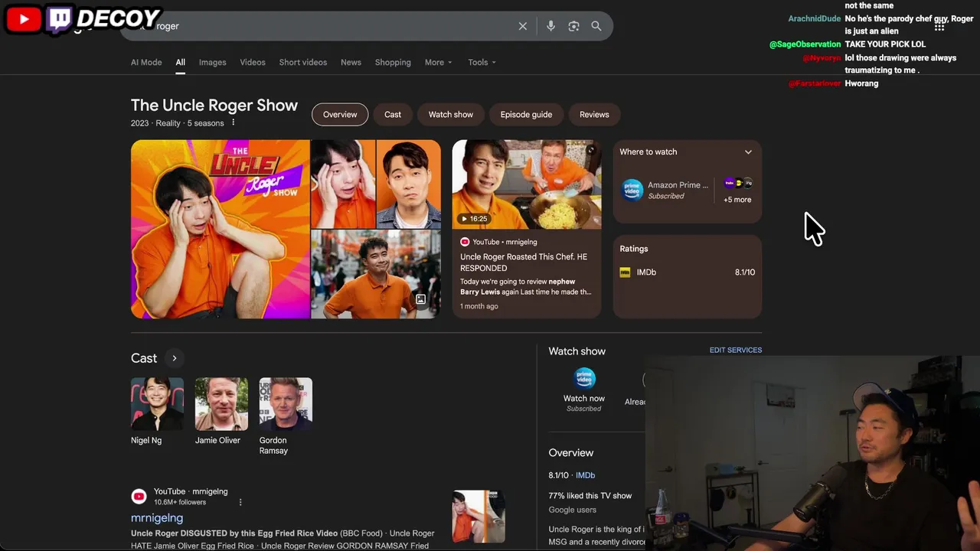The height and width of the screenshot is (551, 980).
Task: Switch to AI Mode tab
Action: pos(146,63)
